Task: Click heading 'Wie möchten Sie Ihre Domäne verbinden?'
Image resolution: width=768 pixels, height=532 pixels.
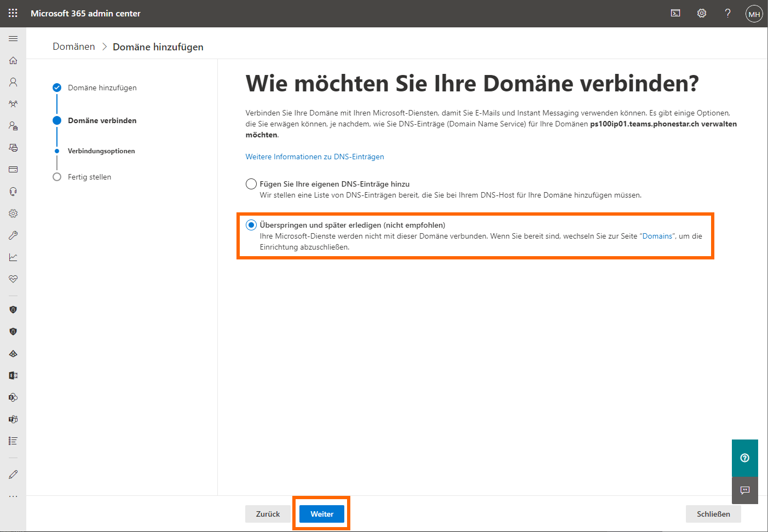Action: (x=472, y=83)
